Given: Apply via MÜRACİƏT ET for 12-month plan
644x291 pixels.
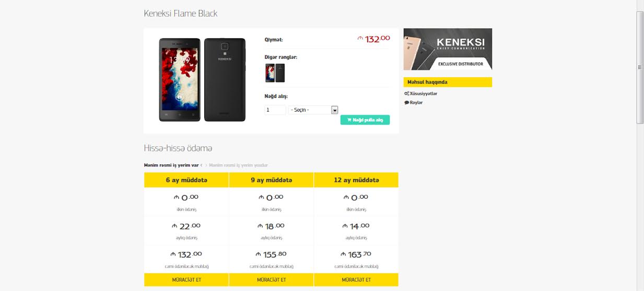Looking at the screenshot, I should pos(356,280).
